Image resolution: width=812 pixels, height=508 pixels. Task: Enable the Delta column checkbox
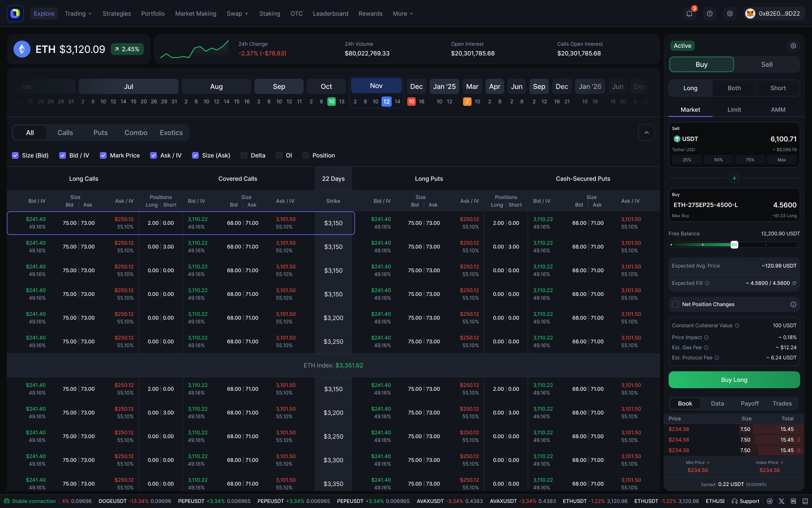[244, 155]
